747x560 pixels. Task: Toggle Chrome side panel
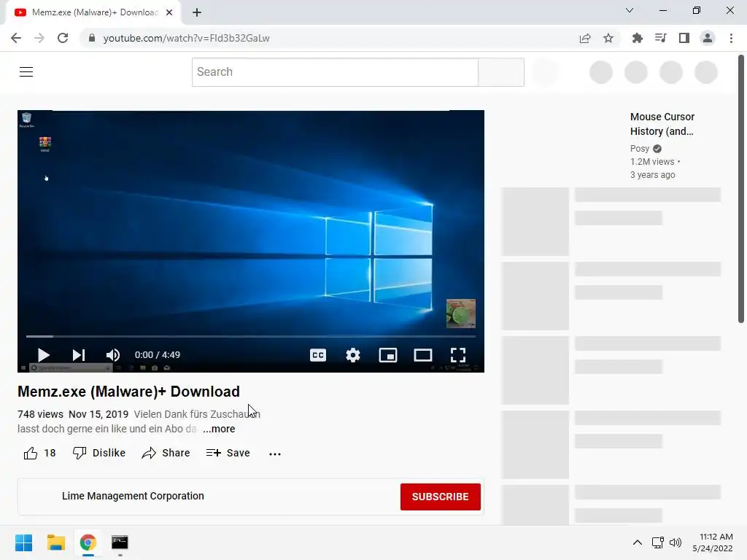[x=684, y=38]
